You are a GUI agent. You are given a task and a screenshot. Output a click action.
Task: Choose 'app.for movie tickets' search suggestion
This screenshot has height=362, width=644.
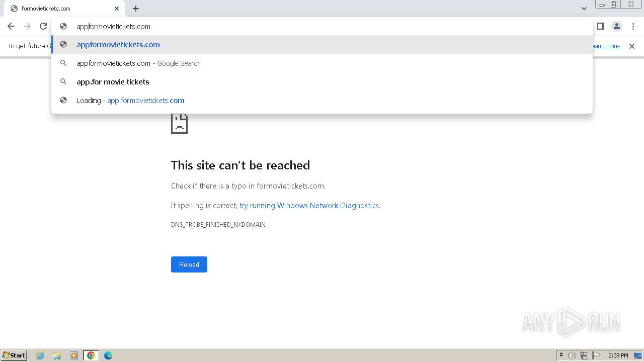click(x=322, y=82)
